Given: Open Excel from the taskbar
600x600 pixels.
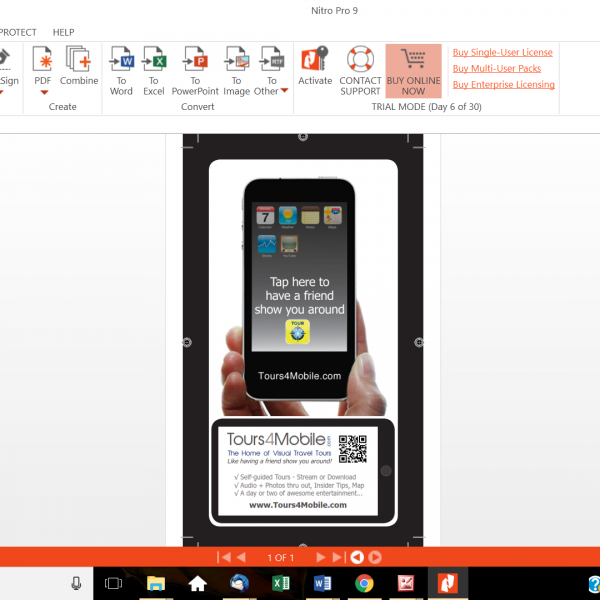Looking at the screenshot, I should [281, 584].
